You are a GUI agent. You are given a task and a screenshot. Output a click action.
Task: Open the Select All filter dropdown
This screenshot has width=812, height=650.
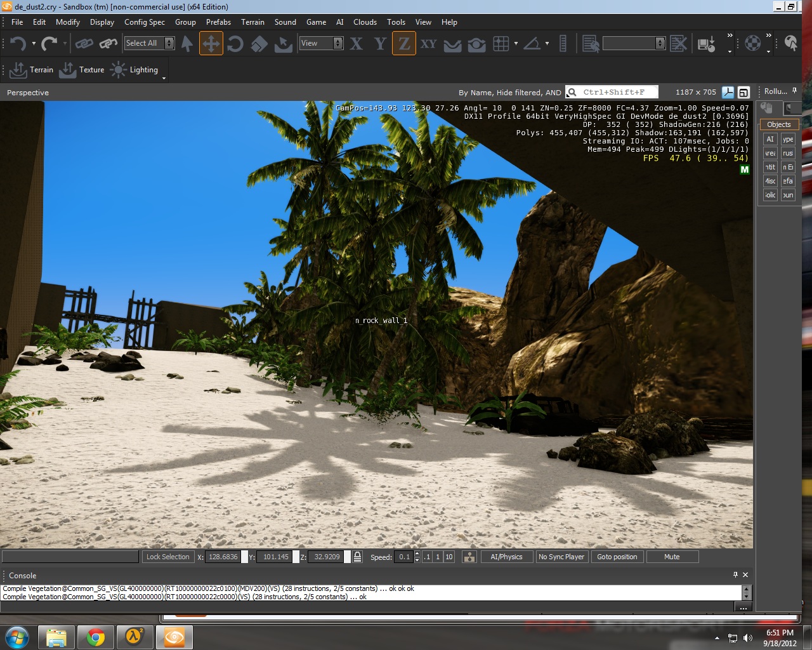[149, 43]
